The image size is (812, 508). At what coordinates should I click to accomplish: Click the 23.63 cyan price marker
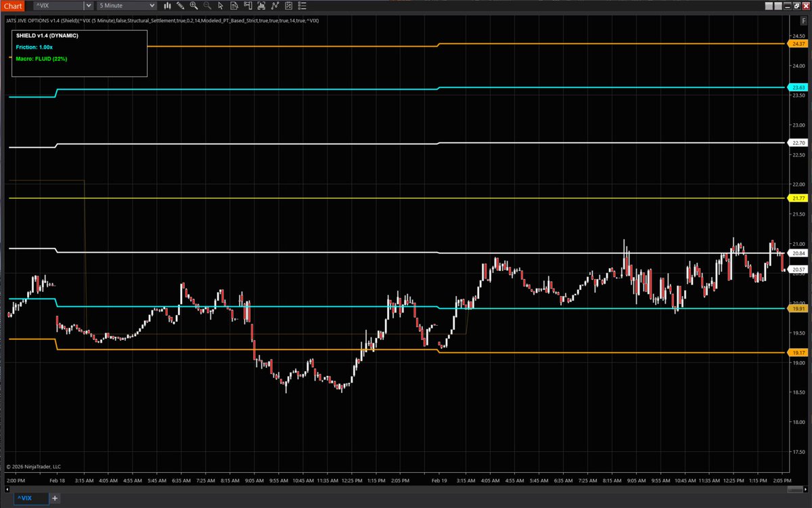(x=797, y=87)
